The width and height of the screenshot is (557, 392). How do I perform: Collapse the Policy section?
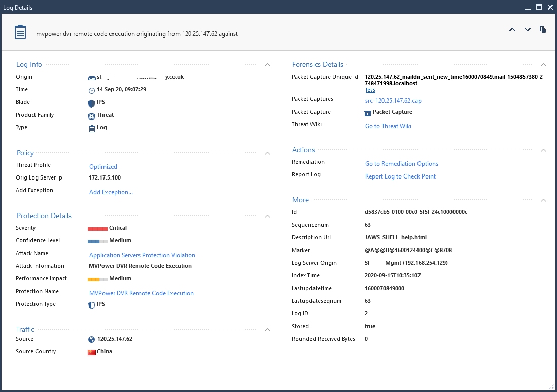tap(268, 153)
